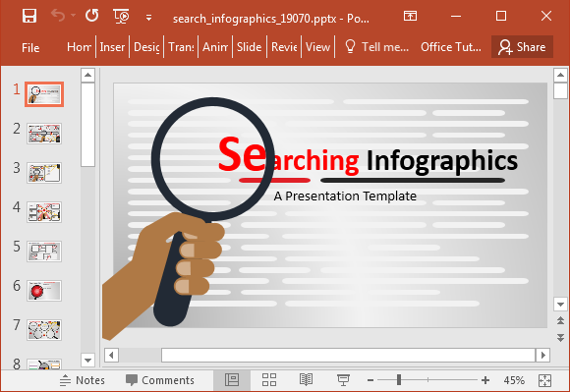570x392 pixels.
Task: Toggle the Comments pane button
Action: coord(160,380)
